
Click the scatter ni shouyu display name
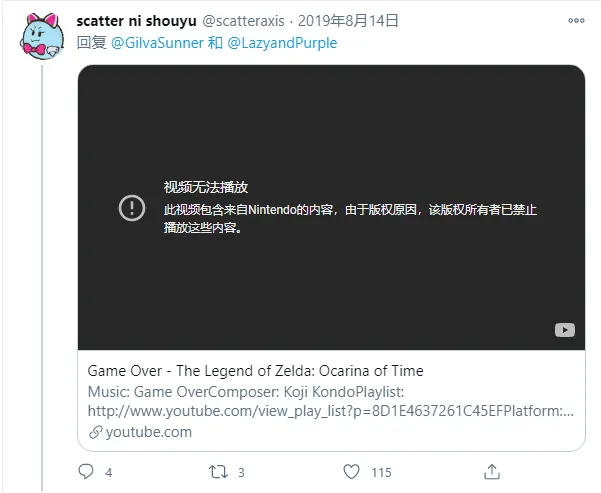click(x=136, y=21)
